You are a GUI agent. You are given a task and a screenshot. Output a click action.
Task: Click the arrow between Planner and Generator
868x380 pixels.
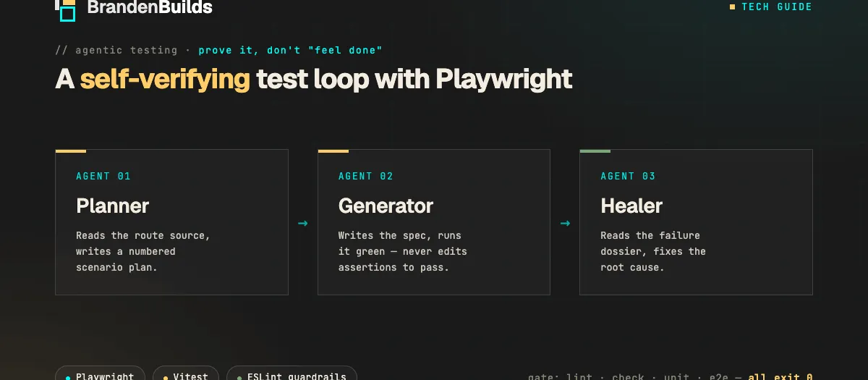(x=303, y=223)
